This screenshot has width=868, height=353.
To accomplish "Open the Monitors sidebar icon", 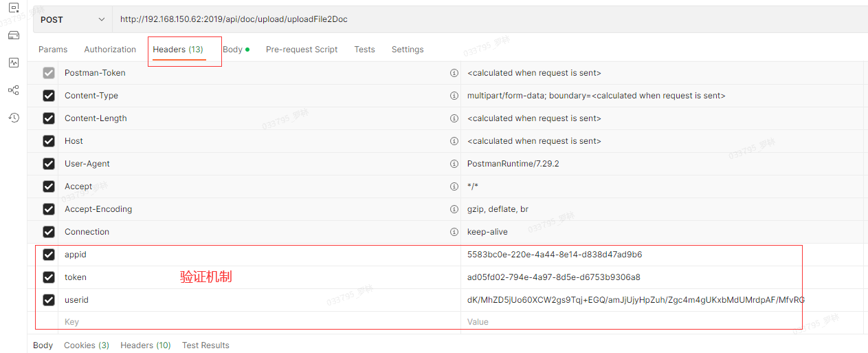I will click(13, 63).
